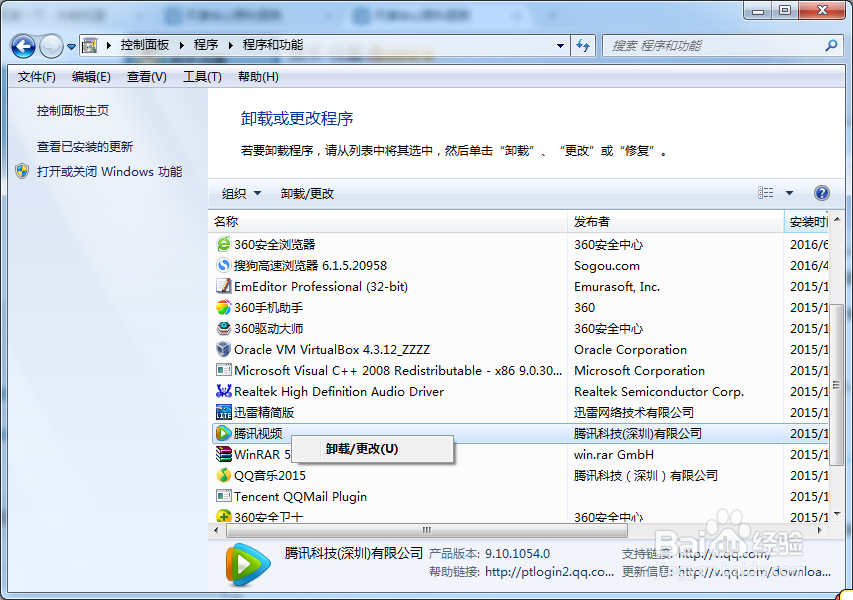Click the refresh button next to address bar

click(x=583, y=46)
